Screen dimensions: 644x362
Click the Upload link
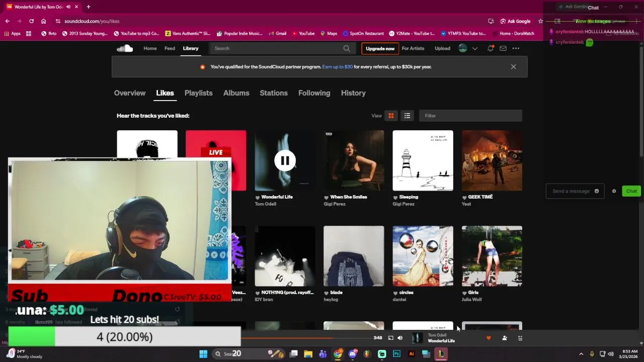pos(443,48)
